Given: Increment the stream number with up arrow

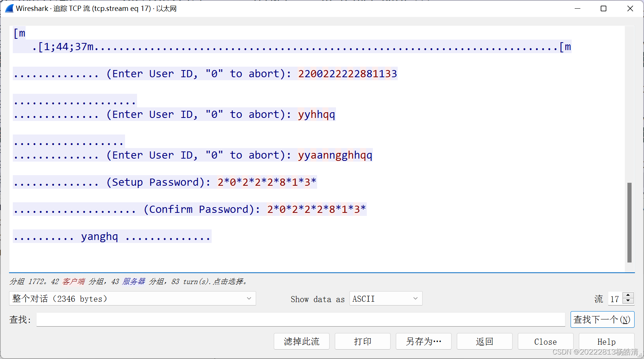Looking at the screenshot, I should (x=628, y=296).
